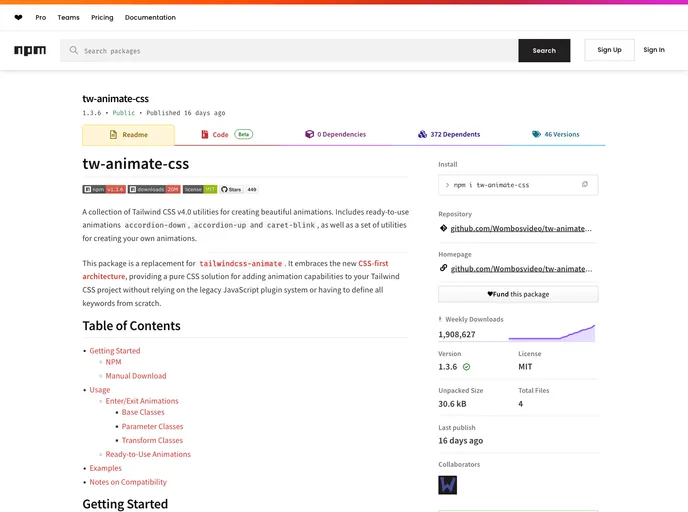Open the Homepage github.com link
This screenshot has width=688, height=512.
tap(521, 268)
